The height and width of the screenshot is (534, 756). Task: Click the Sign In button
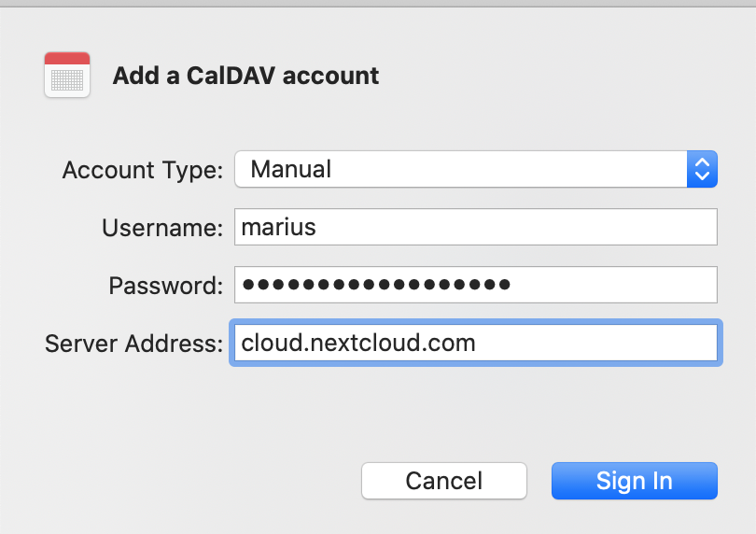point(634,481)
